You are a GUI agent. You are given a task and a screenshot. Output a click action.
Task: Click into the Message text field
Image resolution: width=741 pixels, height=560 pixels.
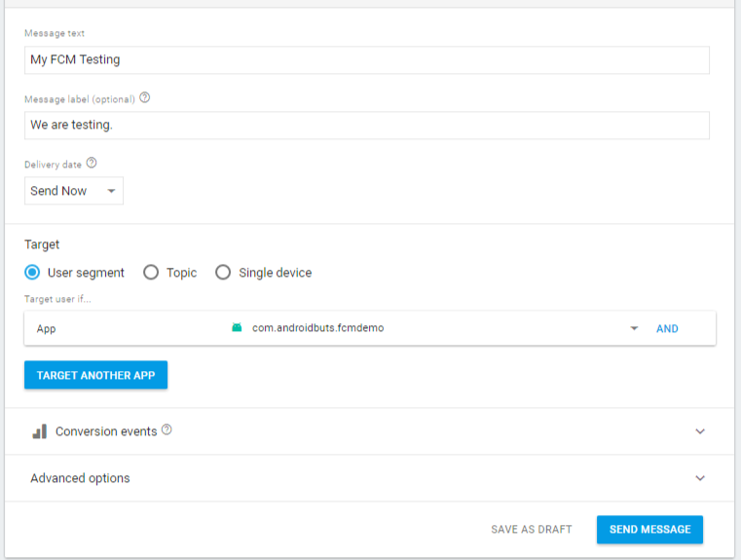click(366, 60)
